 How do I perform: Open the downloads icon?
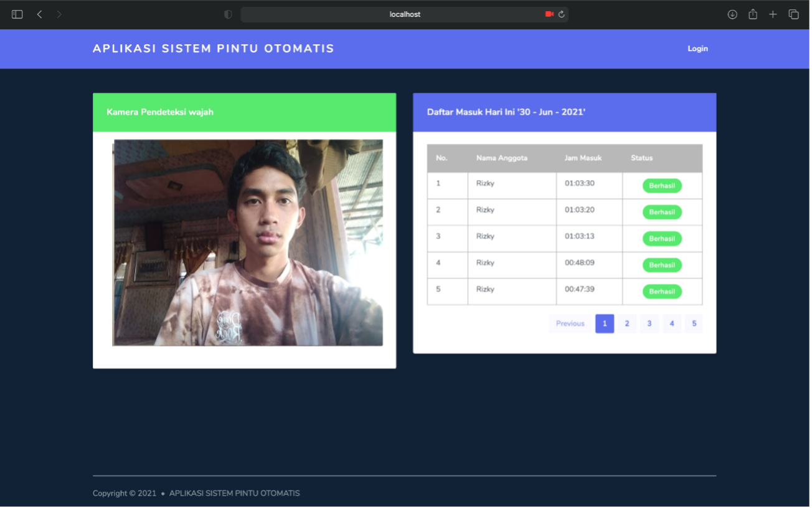[x=732, y=14]
